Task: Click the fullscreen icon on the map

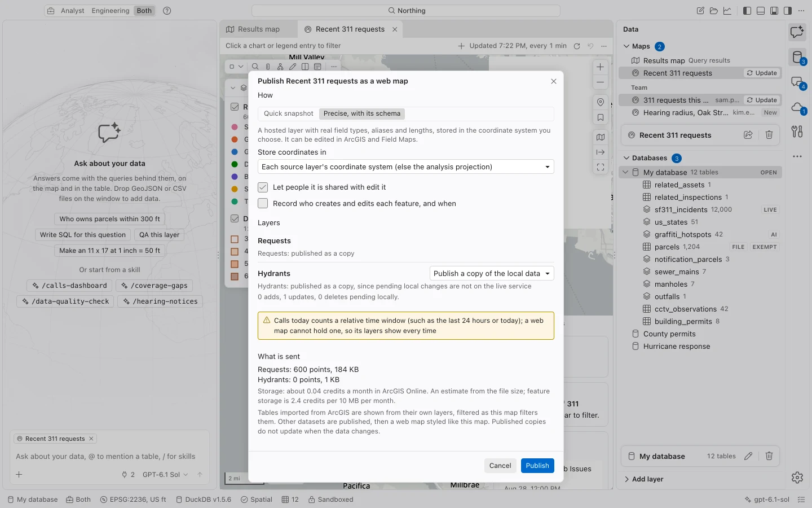Action: 601,167
